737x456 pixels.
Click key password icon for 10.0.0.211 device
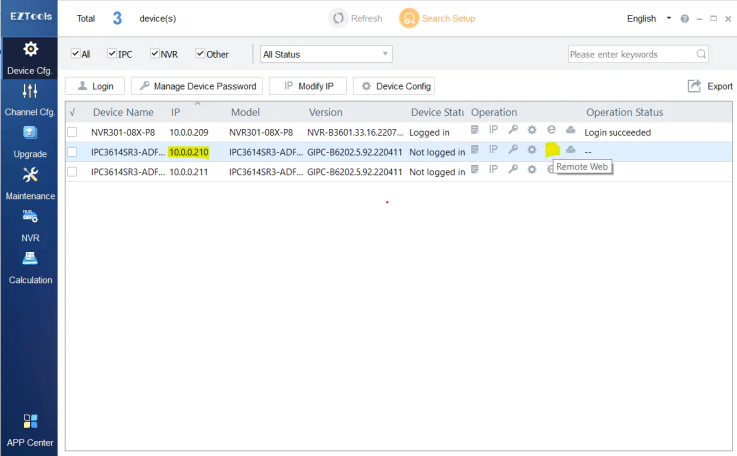(x=512, y=171)
